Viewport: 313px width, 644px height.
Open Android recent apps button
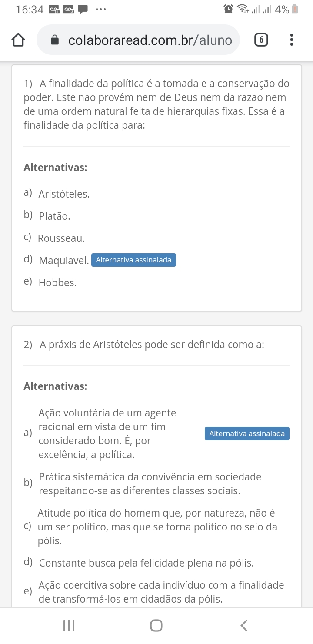click(x=69, y=625)
